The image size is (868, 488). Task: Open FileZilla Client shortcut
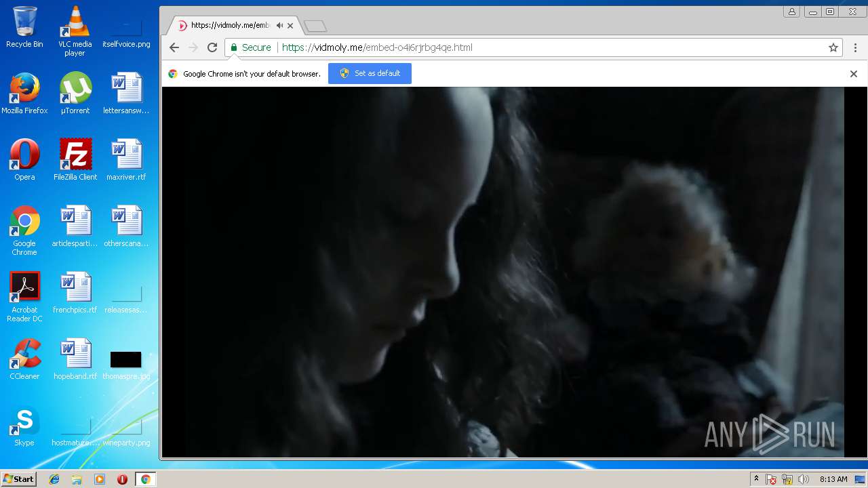click(75, 160)
